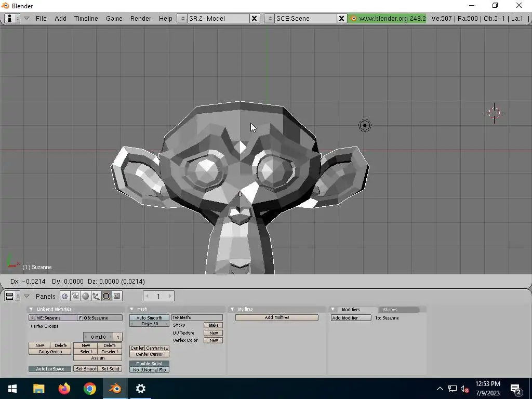Click the material Select button

(86, 352)
